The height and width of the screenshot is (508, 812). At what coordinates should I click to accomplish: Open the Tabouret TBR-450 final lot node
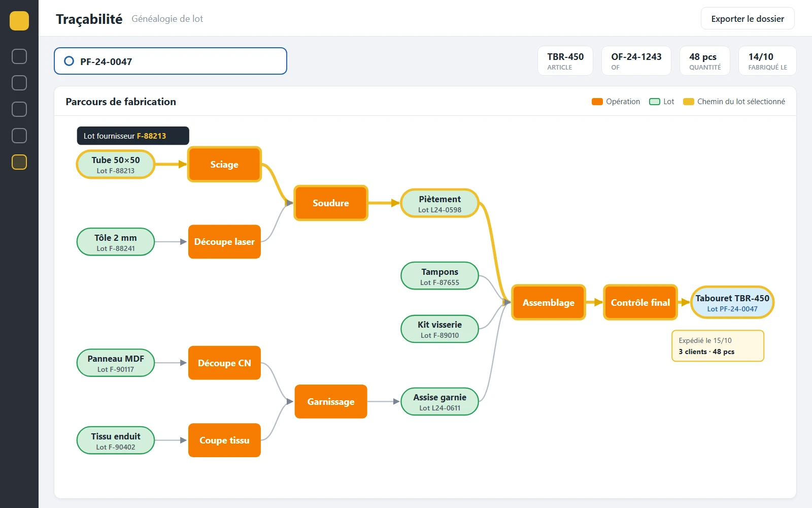pyautogui.click(x=732, y=302)
